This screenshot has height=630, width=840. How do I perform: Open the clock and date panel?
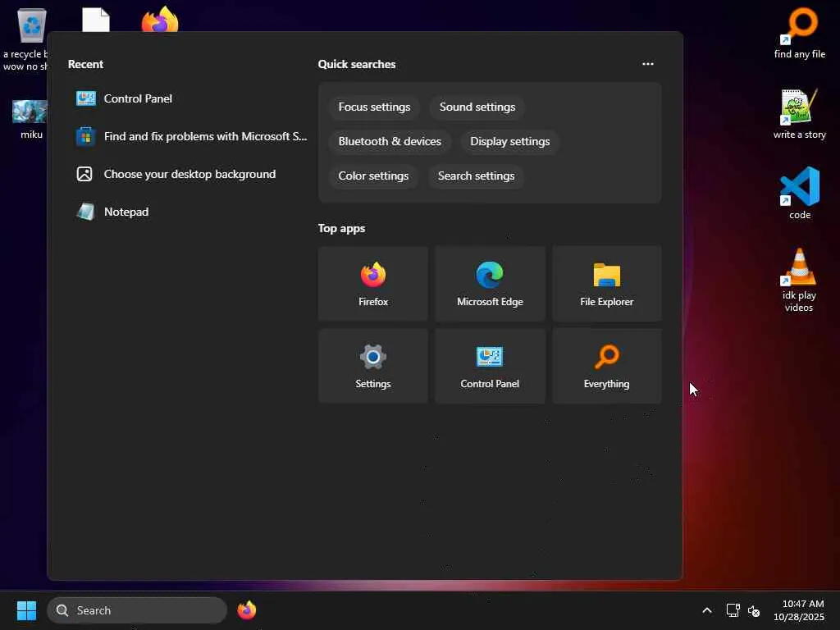(799, 610)
